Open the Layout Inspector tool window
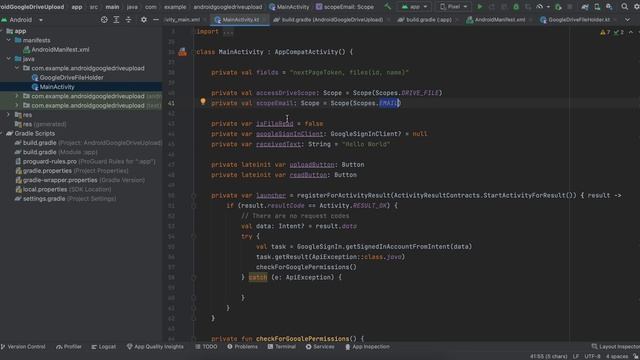This screenshot has width=640, height=360. point(616,347)
